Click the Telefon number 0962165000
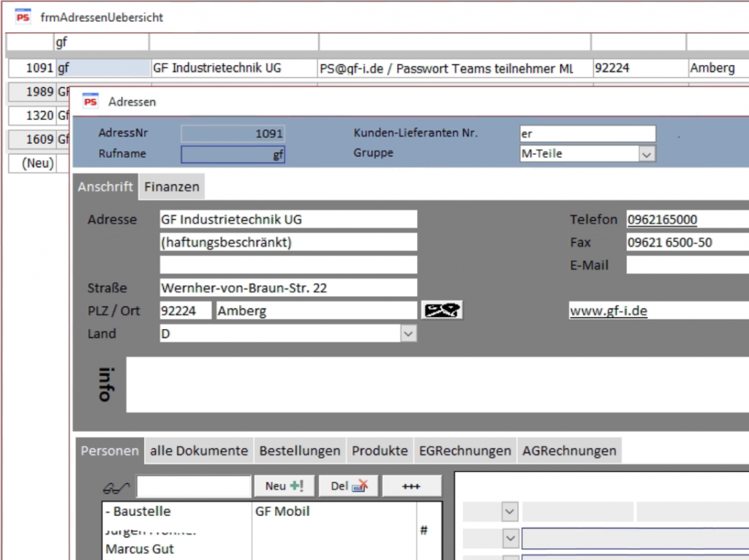The height and width of the screenshot is (560, 749). tap(662, 219)
